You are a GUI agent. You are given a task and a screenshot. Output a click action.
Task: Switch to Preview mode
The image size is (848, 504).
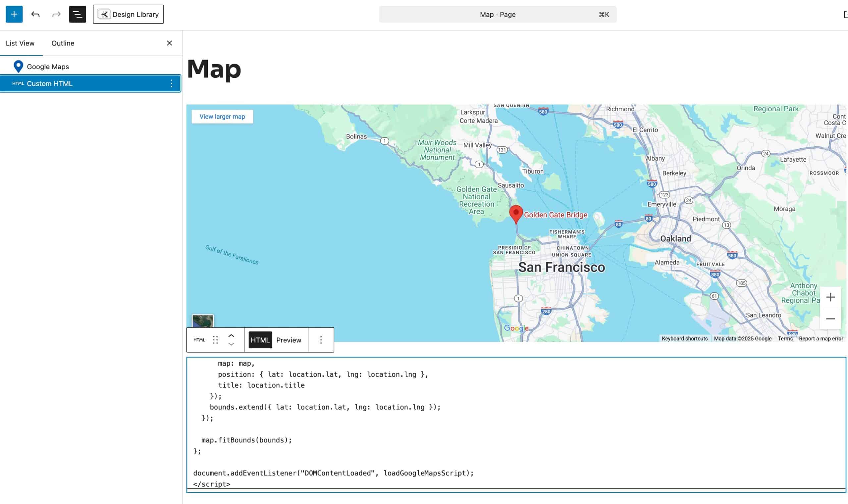tap(289, 340)
